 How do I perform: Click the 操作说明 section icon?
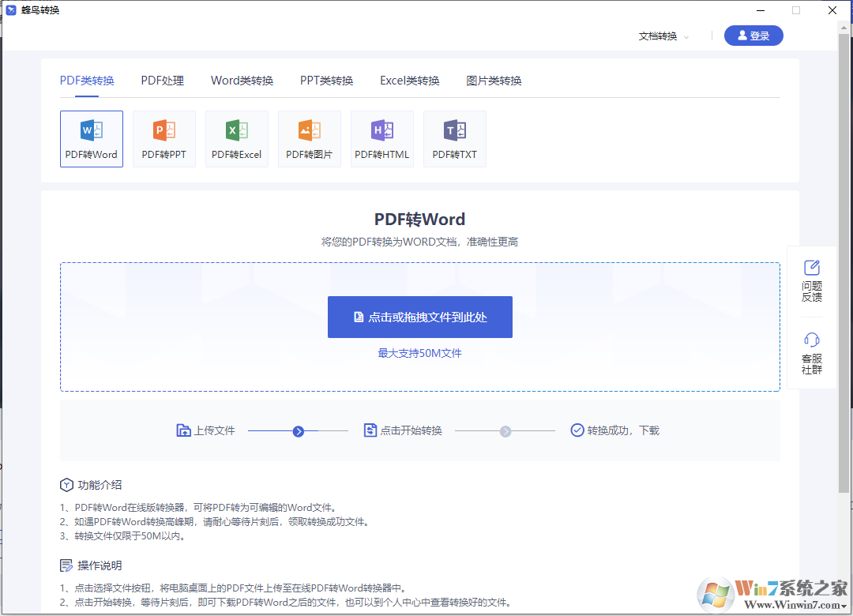point(67,565)
